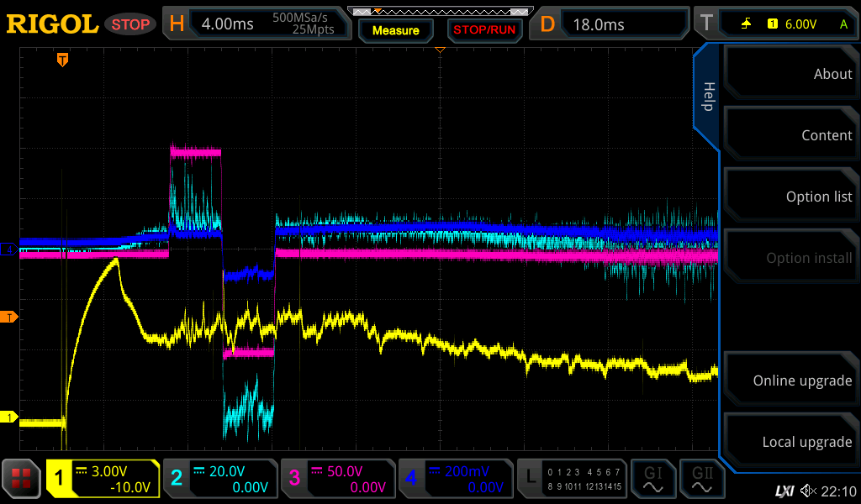The width and height of the screenshot is (861, 504).
Task: Select the About menu item
Action: (x=789, y=74)
